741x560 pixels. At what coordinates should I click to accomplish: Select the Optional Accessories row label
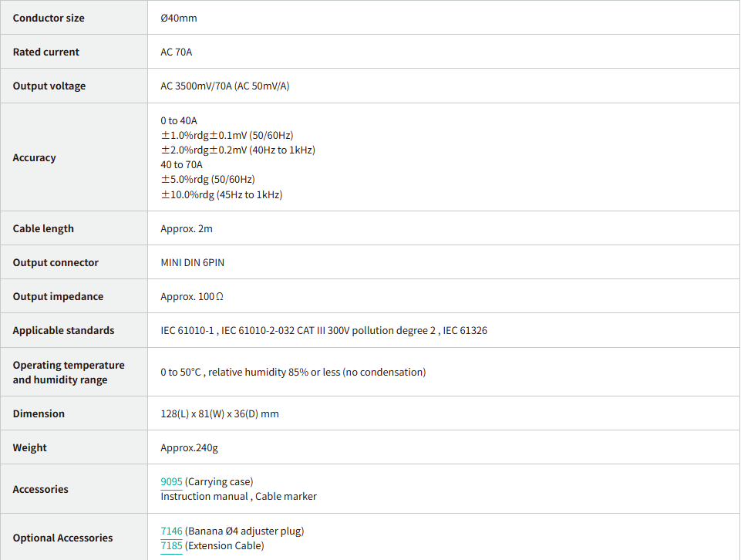(62, 538)
